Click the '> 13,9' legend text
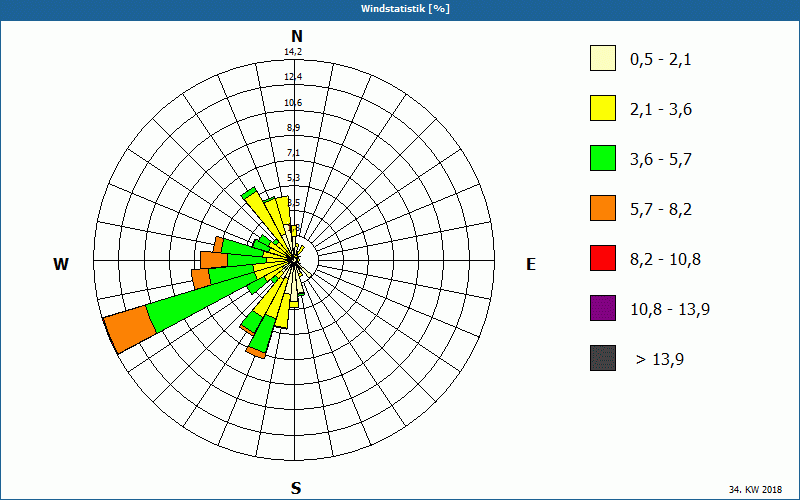This screenshot has width=800, height=500. [660, 360]
